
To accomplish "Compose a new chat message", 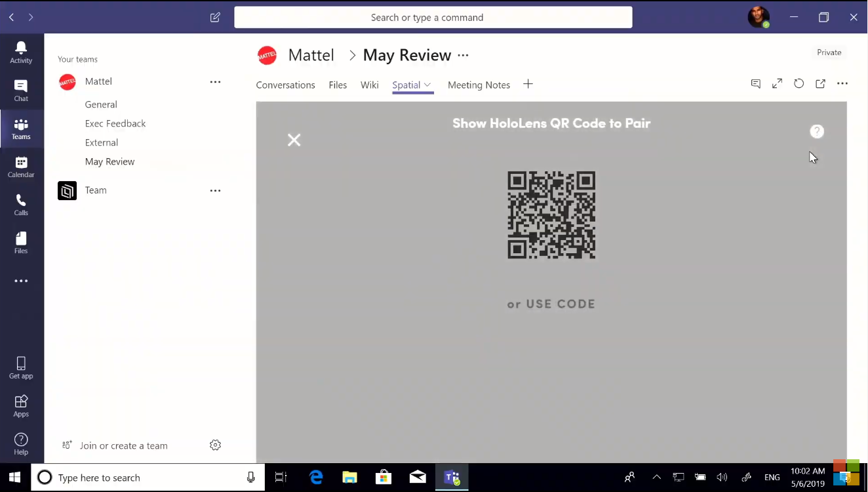I will (215, 18).
